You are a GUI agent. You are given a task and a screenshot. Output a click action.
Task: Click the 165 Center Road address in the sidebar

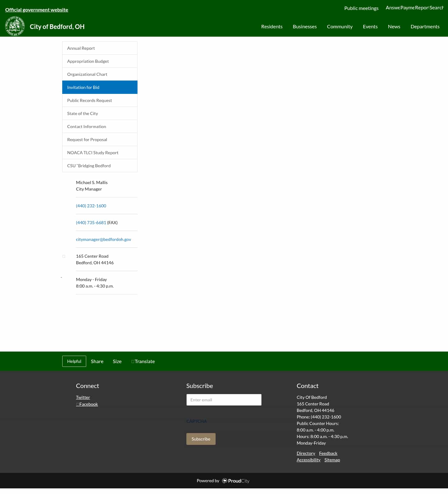tap(95, 259)
